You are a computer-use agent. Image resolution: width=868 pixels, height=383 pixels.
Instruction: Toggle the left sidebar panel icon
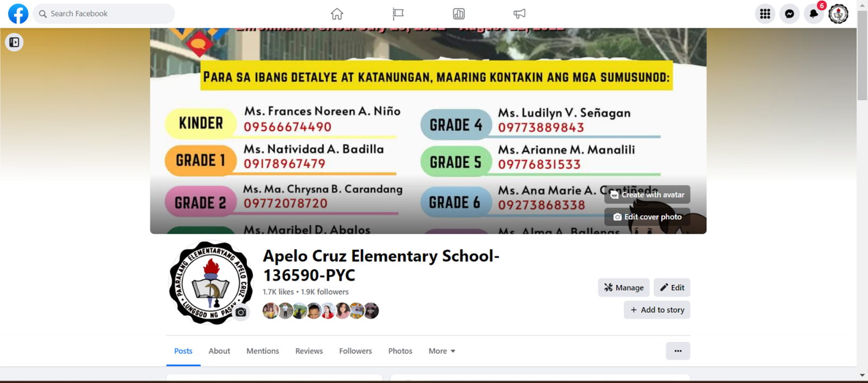14,42
